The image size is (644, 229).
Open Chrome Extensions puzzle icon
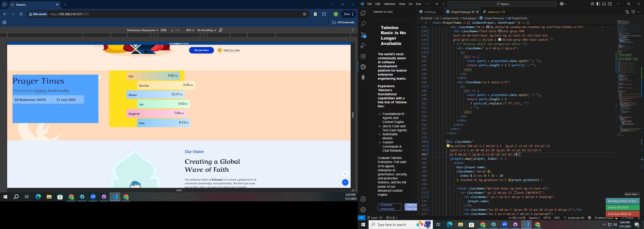coord(324,14)
